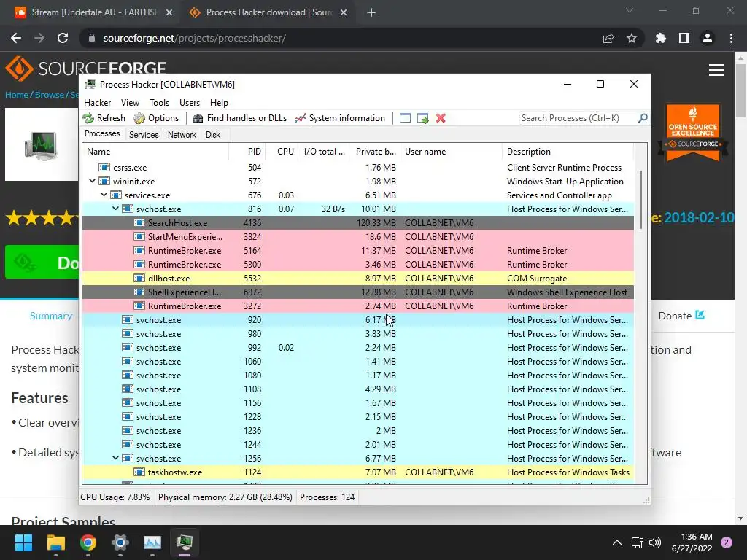Click the wininit.exe process icon
Image resolution: width=747 pixels, height=560 pixels.
pyautogui.click(x=104, y=181)
